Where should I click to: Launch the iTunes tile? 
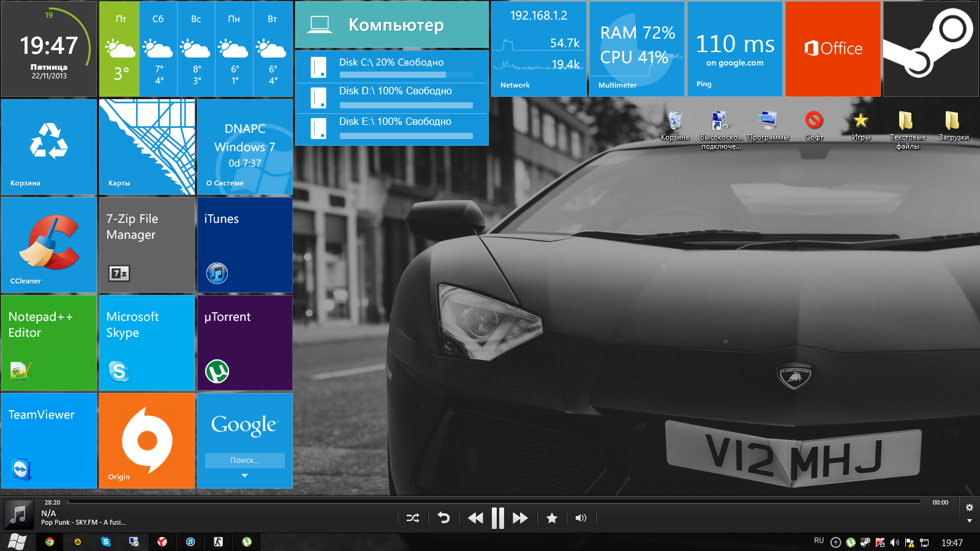(x=245, y=245)
